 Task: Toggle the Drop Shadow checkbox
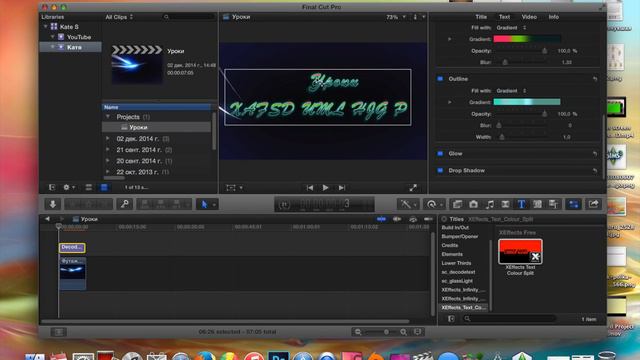[x=440, y=170]
